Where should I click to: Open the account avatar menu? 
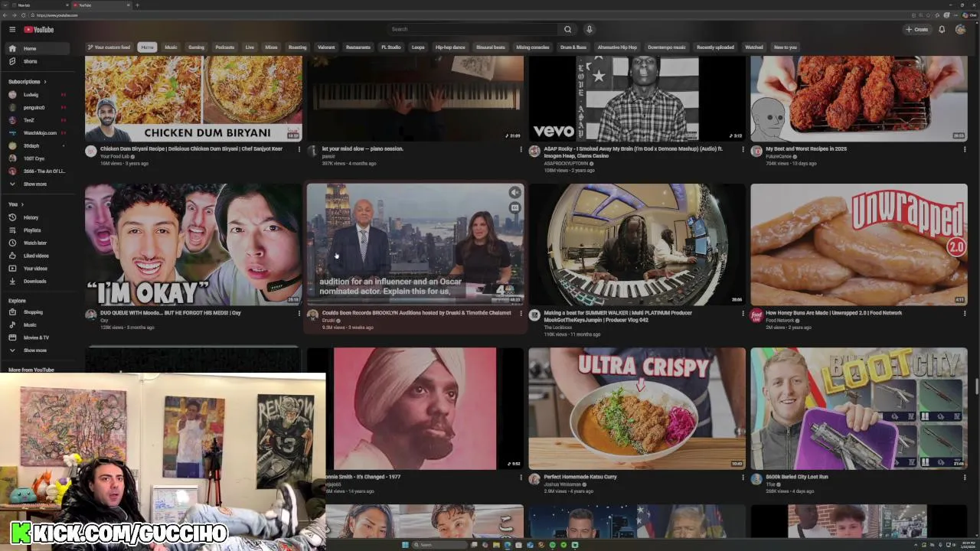[x=960, y=29]
